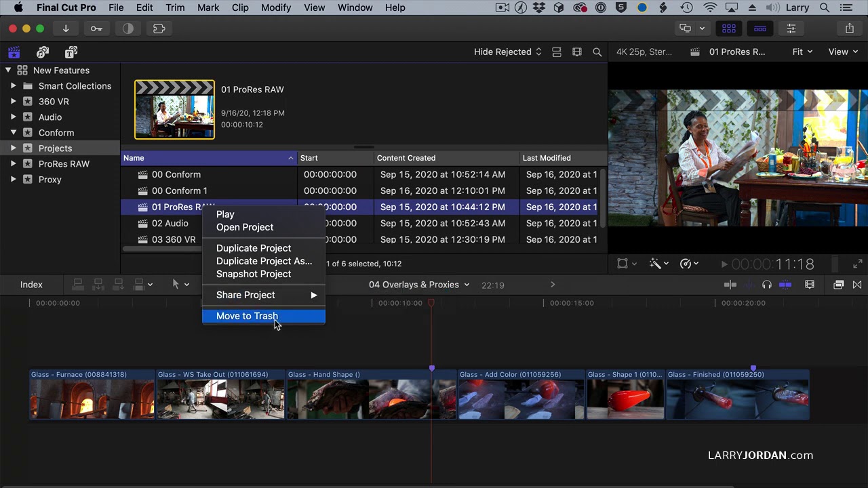Viewport: 868px width, 488px height.
Task: Open the Dropbox menu bar icon
Action: point(540,7)
